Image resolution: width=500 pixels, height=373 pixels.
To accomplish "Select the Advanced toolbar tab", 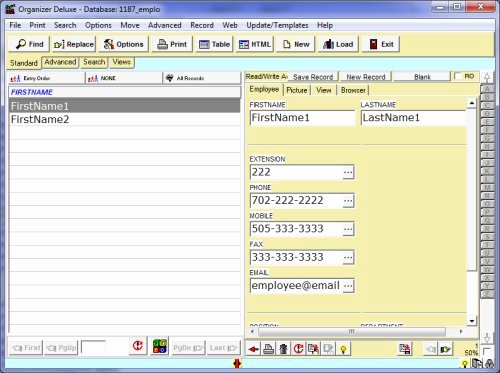I will (x=60, y=62).
